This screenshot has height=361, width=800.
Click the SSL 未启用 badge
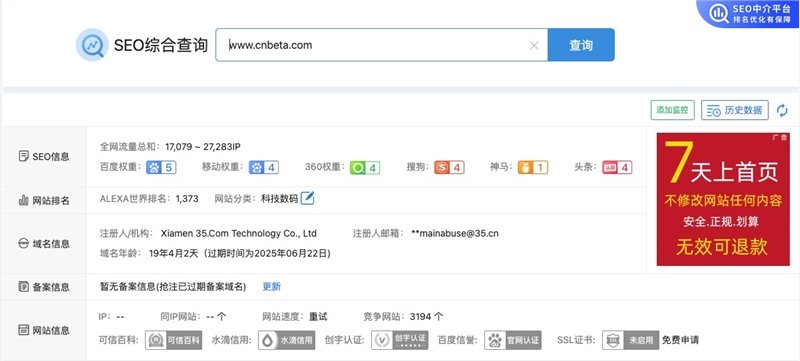tap(631, 341)
